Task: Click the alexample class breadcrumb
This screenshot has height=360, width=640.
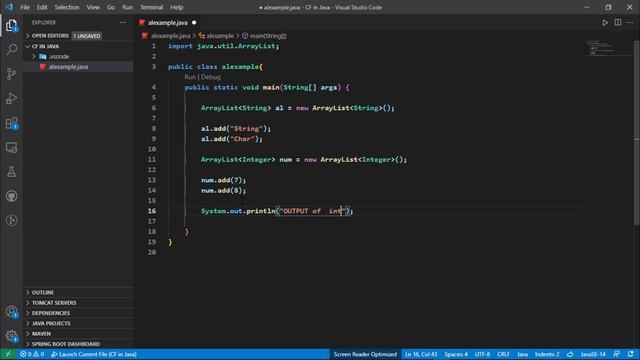Action: click(220, 36)
